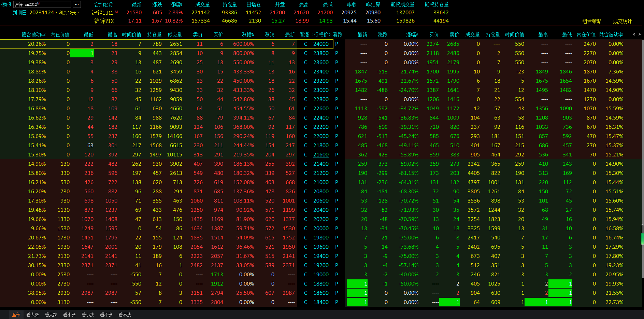Click implied volatility 38.95% in the 18600 row
Viewport: 644px width, 319px height.
tap(37, 293)
